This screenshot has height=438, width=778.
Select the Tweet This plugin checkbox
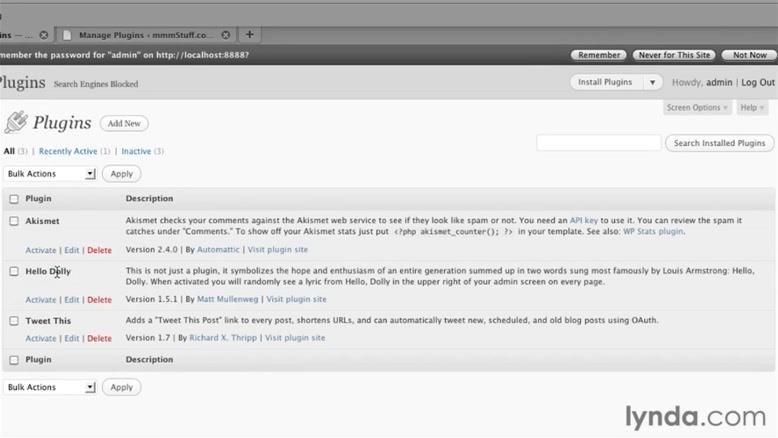tap(14, 321)
